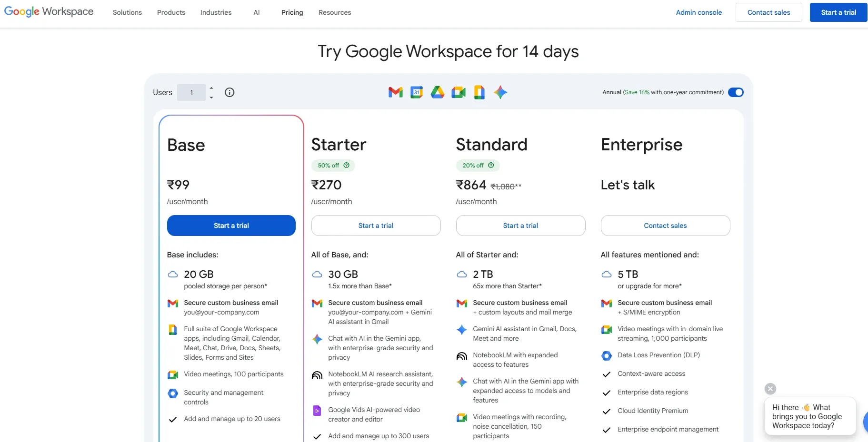Click Contact sales in the header
Screen dimensions: 868x442
769,12
